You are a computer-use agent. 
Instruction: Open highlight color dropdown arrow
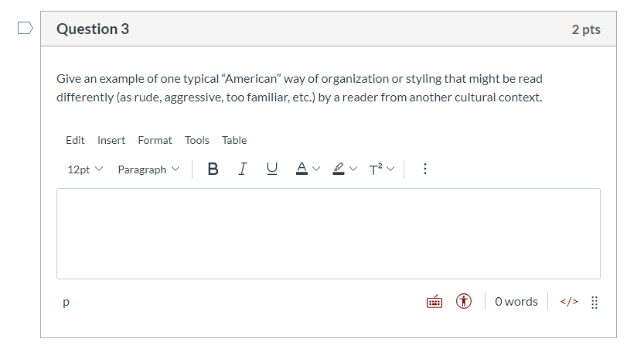point(353,169)
